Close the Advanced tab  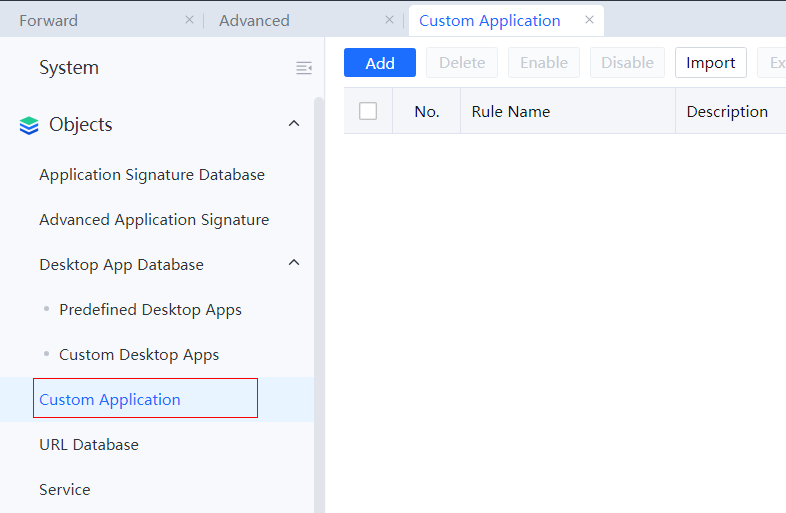389,20
